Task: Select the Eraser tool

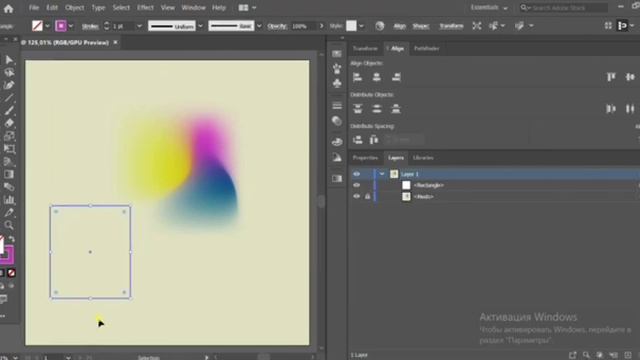Action: 9,123
